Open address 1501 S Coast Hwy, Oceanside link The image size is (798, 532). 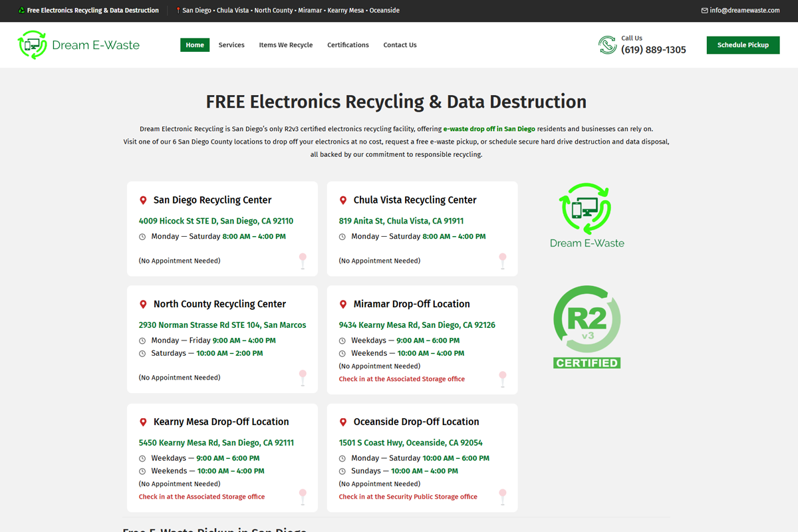coord(411,443)
